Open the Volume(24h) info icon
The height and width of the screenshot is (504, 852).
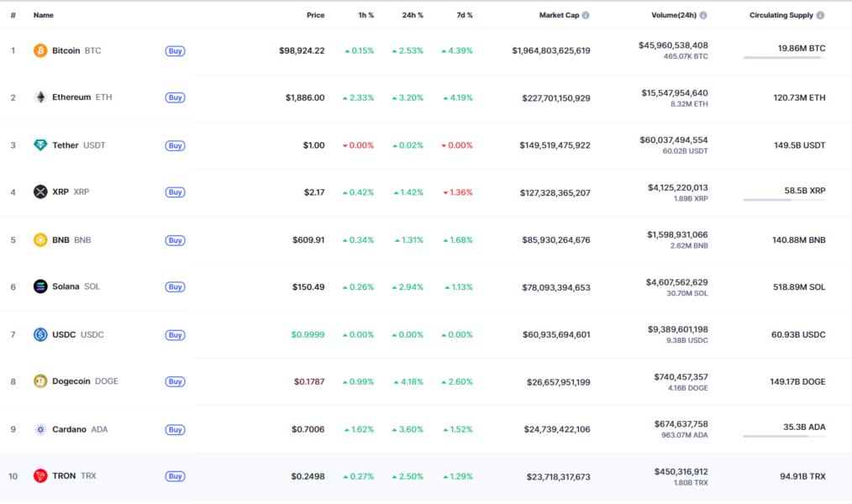click(703, 15)
